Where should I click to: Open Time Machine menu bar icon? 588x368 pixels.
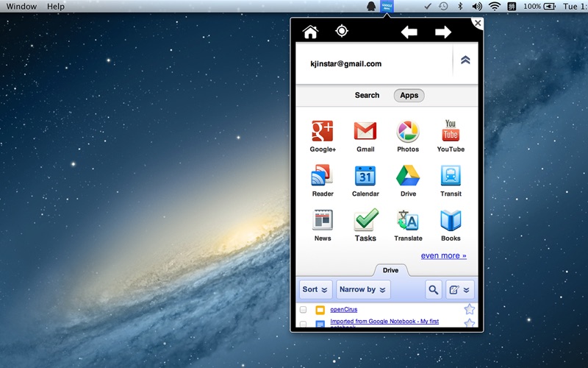pos(443,7)
